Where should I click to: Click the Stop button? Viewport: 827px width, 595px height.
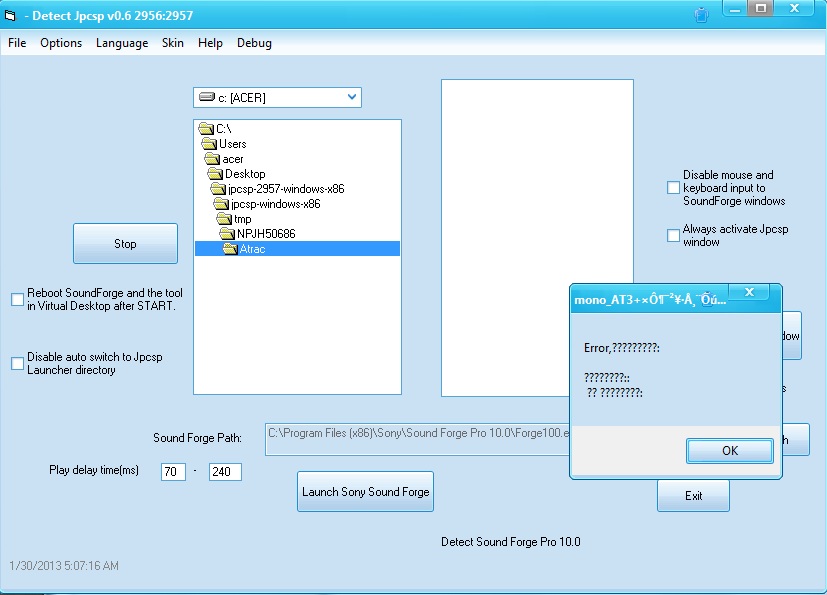click(x=126, y=244)
